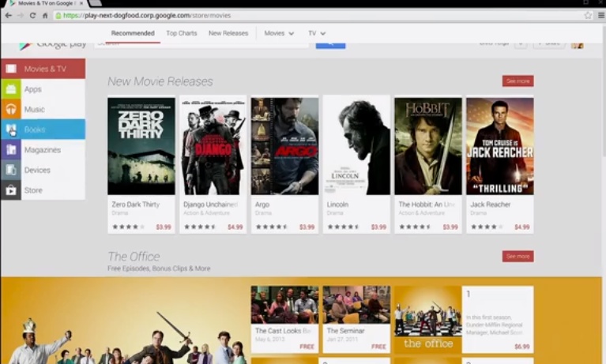Click the browser address bar URL
The image size is (606, 364).
coord(147,16)
